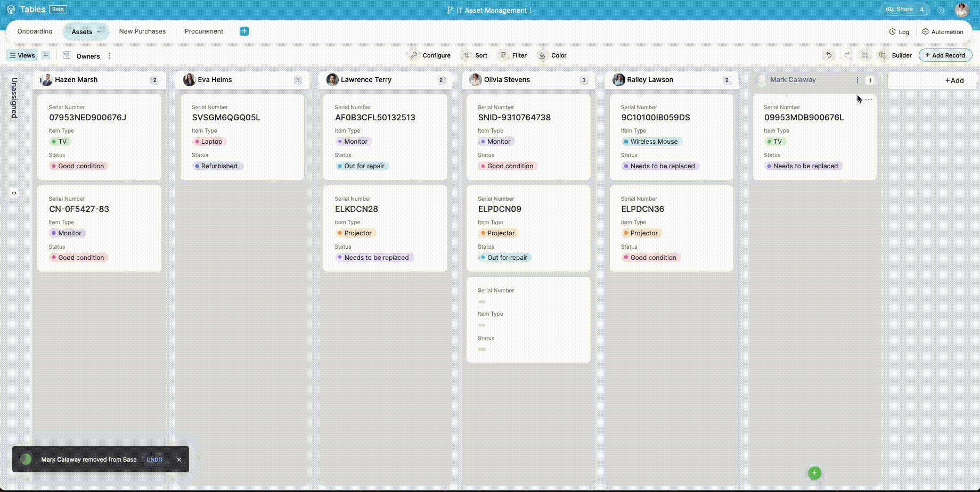The width and height of the screenshot is (980, 492).
Task: Open the Log panel
Action: click(899, 32)
